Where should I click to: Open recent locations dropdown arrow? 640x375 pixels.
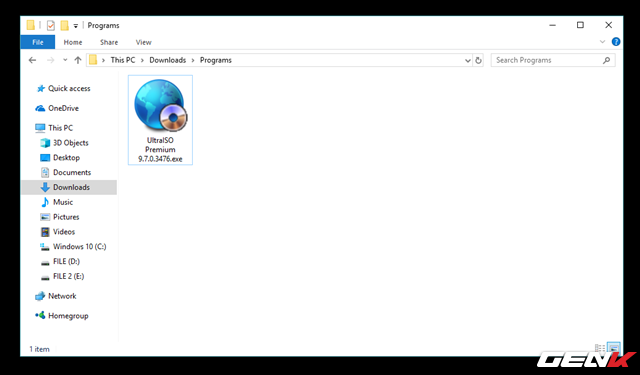tap(64, 60)
